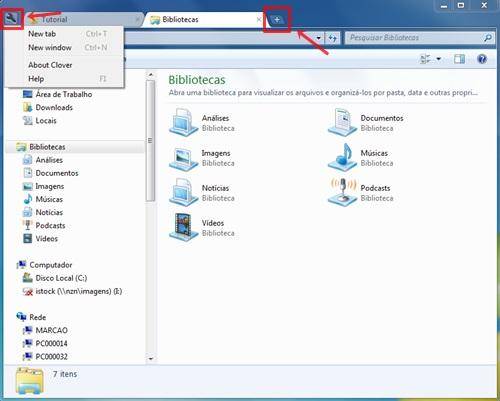500x401 pixels.
Task: Add a new tab with the plus button
Action: tap(277, 20)
